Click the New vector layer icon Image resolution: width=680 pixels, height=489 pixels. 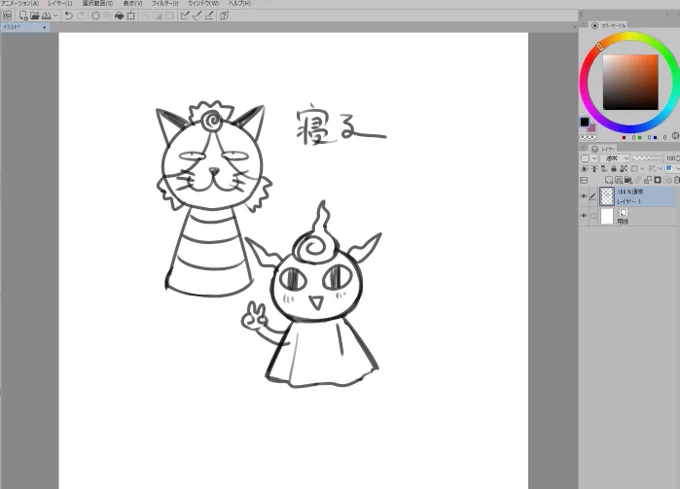pyautogui.click(x=618, y=180)
